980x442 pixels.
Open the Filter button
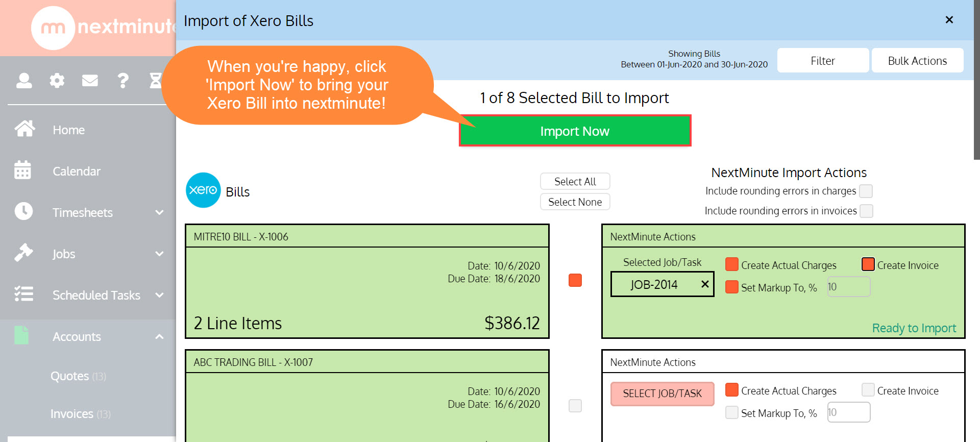tap(823, 61)
